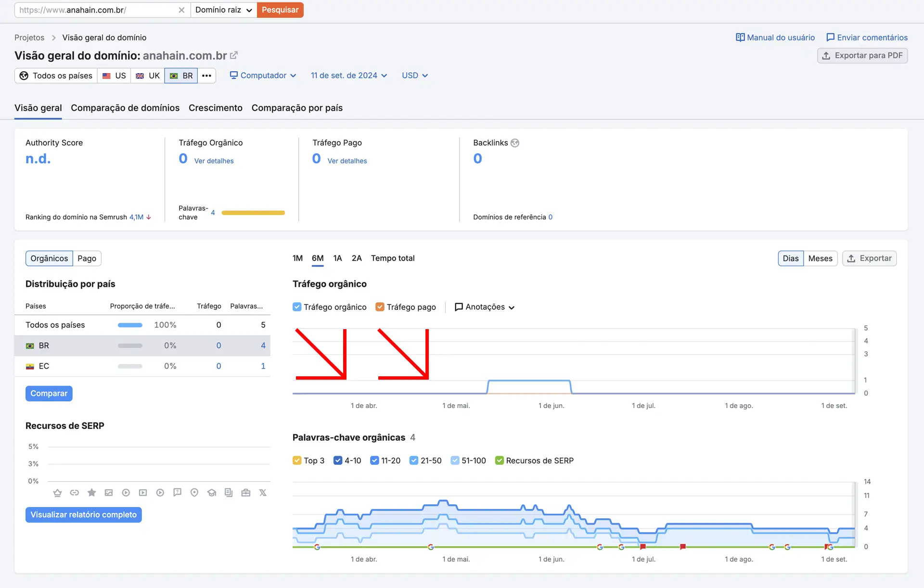Click the sitelinks chain SERP icon
Image resolution: width=924 pixels, height=588 pixels.
[75, 493]
